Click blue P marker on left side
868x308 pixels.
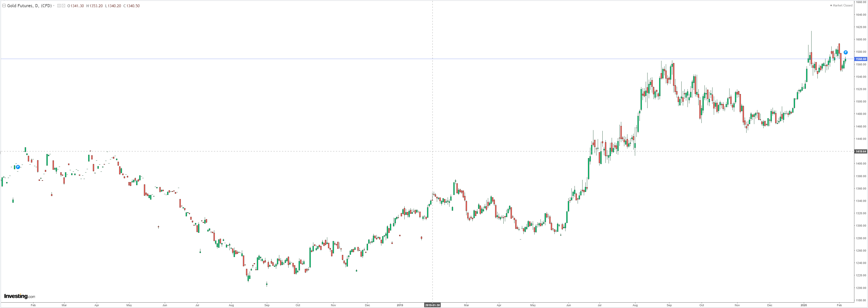(x=18, y=167)
